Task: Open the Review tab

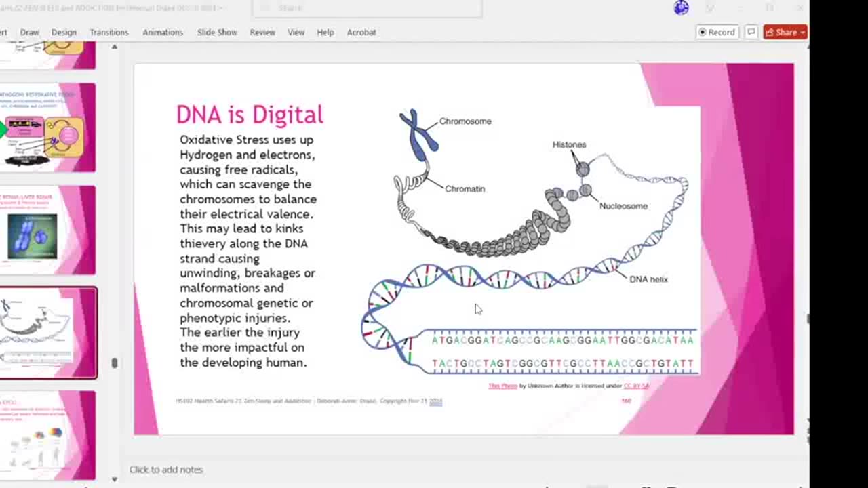Action: click(262, 32)
